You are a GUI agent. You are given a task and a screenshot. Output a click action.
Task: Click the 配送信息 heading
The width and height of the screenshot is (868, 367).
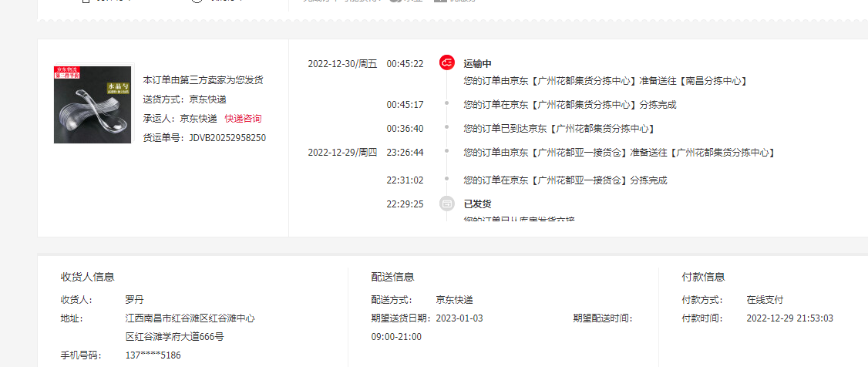pyautogui.click(x=392, y=277)
